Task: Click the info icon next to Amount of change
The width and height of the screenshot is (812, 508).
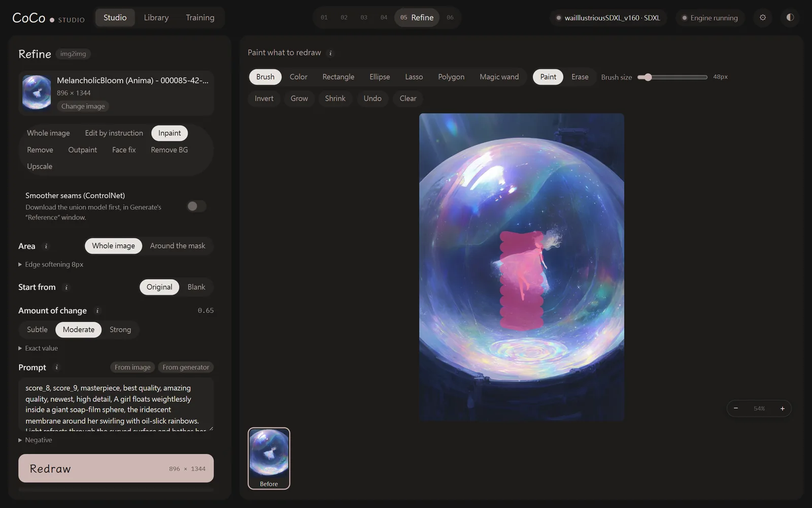Action: pyautogui.click(x=97, y=311)
